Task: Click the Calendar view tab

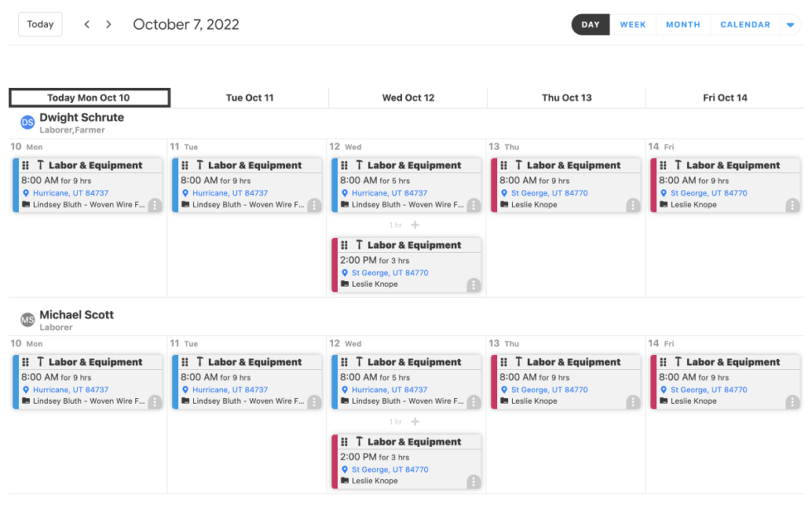Action: pos(745,25)
